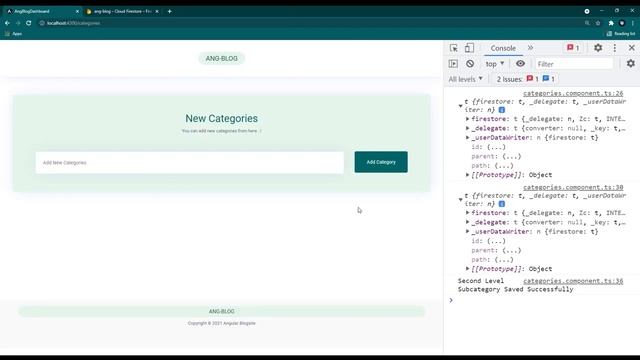Collapse the second logged object
The height and width of the screenshot is (360, 640).
pos(460,200)
